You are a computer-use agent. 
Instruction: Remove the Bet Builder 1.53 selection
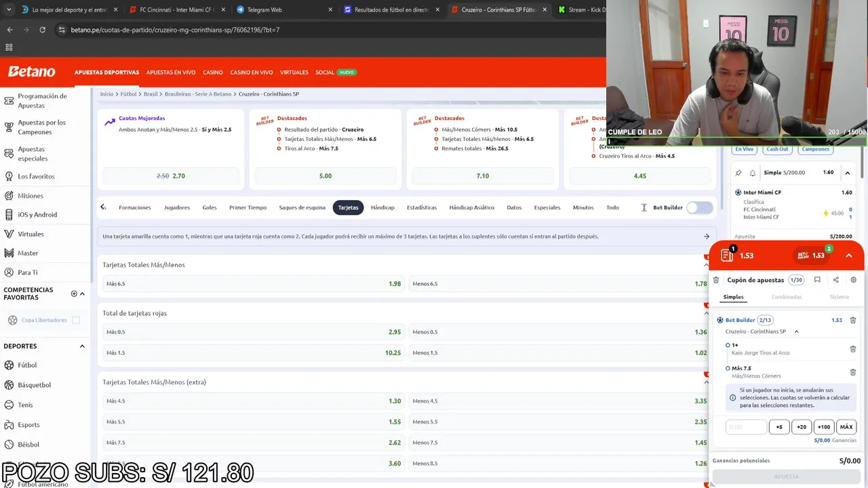tap(853, 320)
